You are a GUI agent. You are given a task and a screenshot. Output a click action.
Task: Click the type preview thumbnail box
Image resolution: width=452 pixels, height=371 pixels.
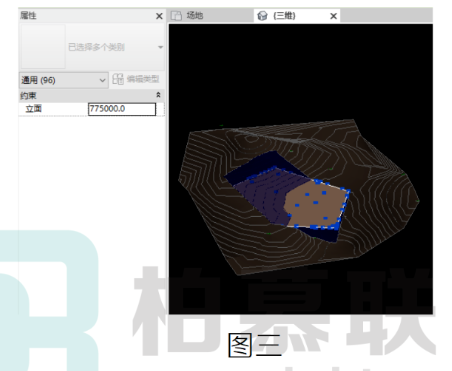43,46
